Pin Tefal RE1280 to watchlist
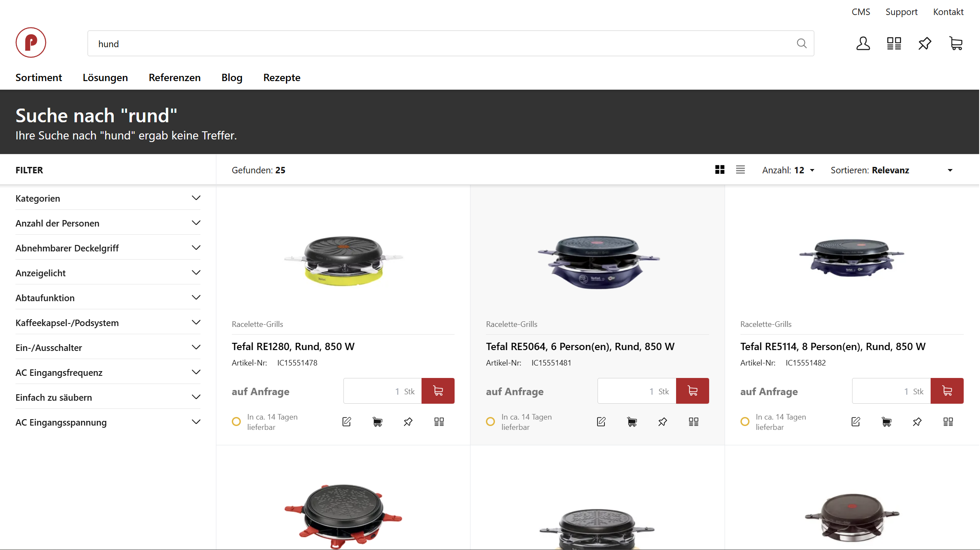 click(408, 422)
